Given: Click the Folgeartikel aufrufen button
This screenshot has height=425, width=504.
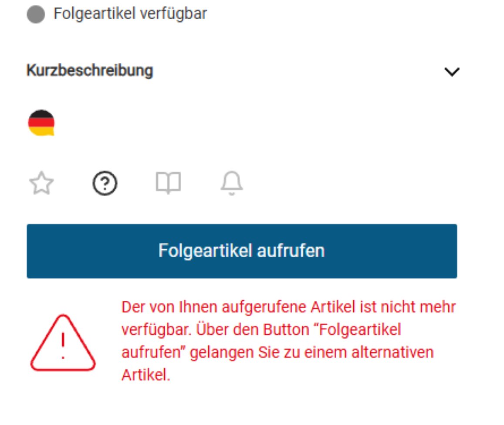Looking at the screenshot, I should 242,251.
